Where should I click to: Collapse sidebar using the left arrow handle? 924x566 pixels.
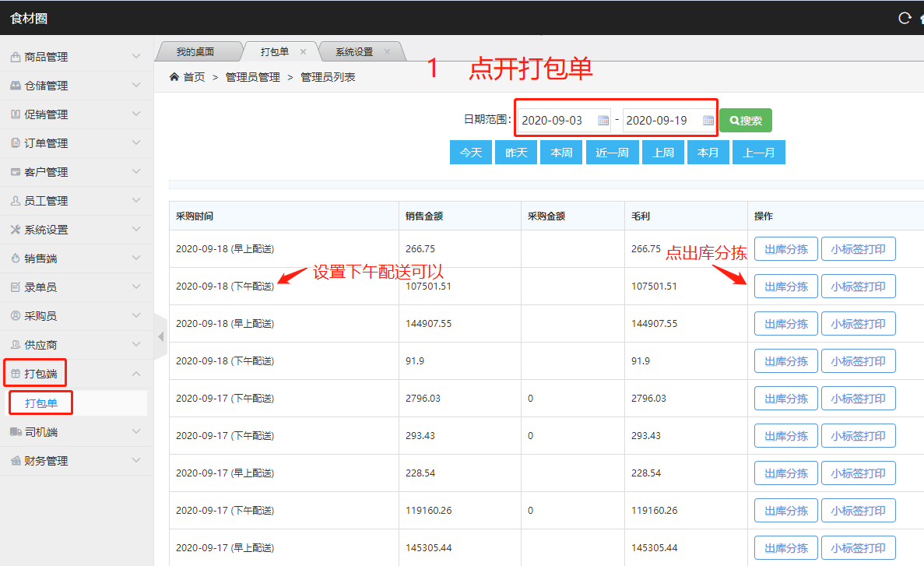coord(160,337)
